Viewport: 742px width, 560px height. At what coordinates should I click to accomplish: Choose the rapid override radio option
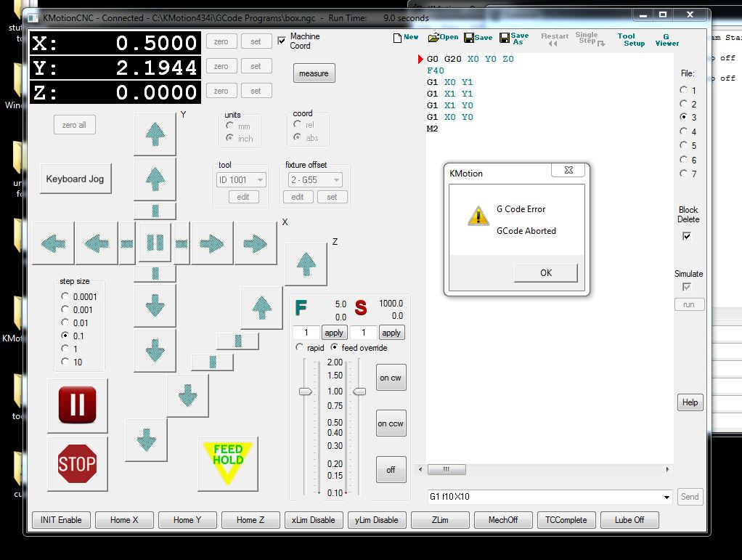click(299, 348)
